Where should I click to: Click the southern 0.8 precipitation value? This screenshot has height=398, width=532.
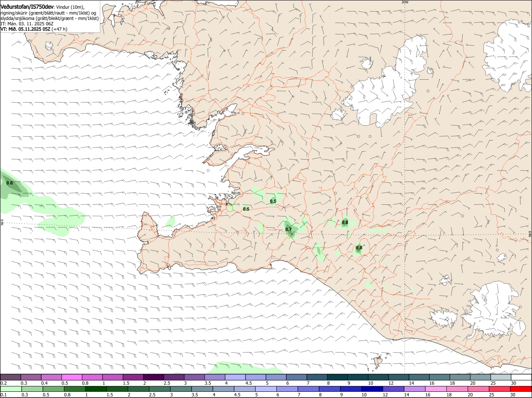point(359,248)
